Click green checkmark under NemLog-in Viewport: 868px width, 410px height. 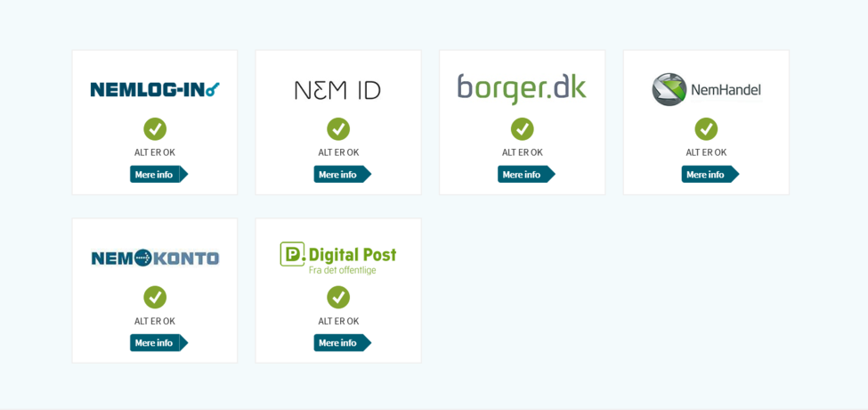click(155, 129)
